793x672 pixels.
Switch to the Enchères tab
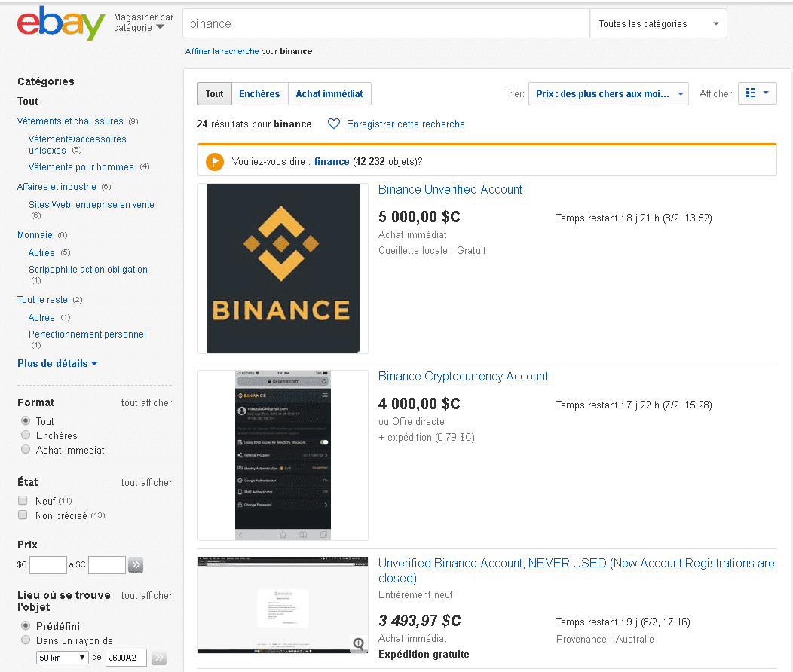tap(259, 94)
